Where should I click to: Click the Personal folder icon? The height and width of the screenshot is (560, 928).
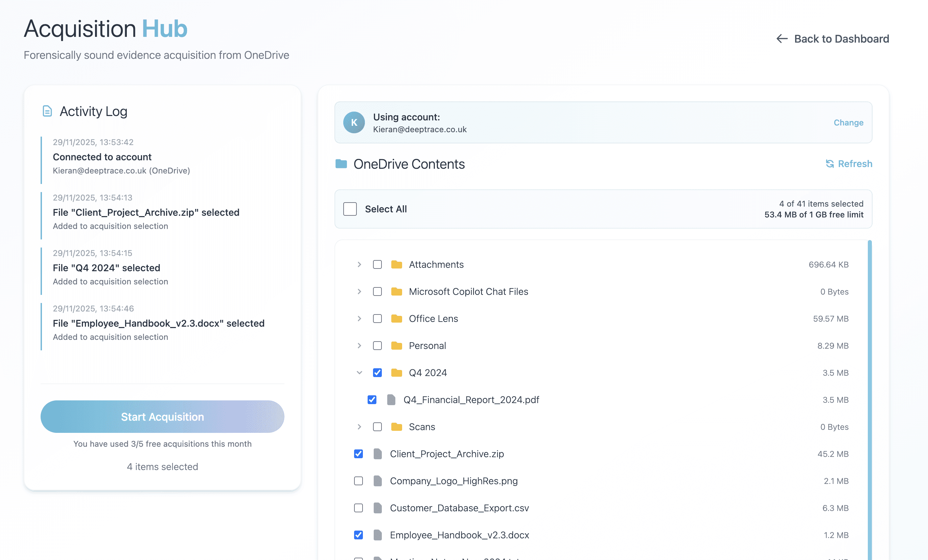[396, 346]
